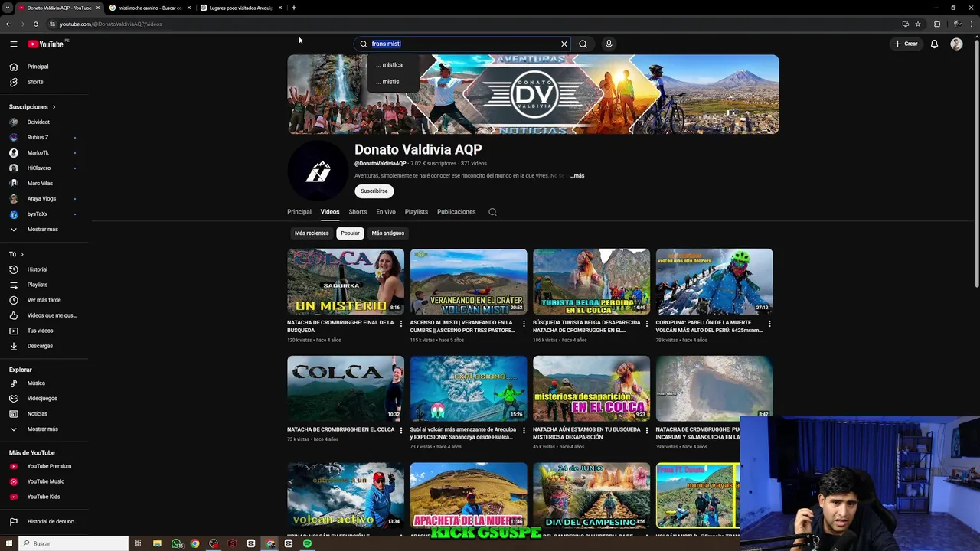The width and height of the screenshot is (980, 551).
Task: Click the Crear button
Action: click(906, 44)
